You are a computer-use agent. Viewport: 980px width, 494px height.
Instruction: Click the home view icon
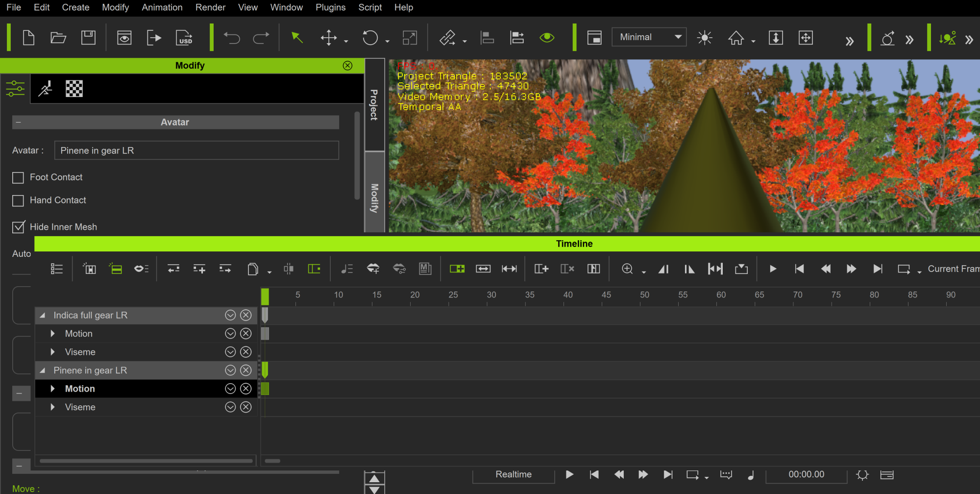point(736,38)
